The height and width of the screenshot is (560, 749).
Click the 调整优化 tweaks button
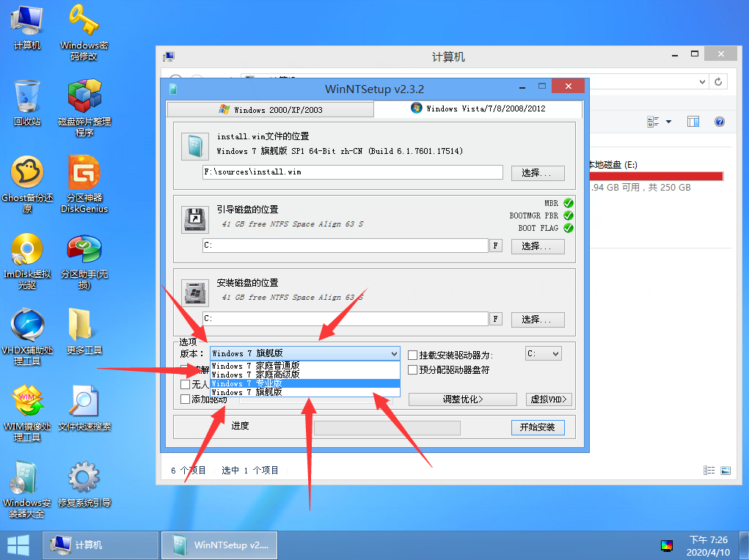click(463, 399)
